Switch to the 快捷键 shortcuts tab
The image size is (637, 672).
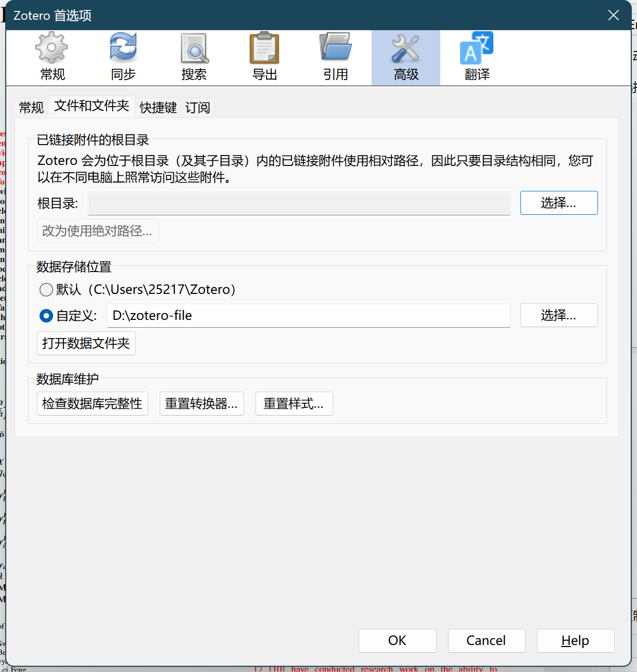pos(158,108)
